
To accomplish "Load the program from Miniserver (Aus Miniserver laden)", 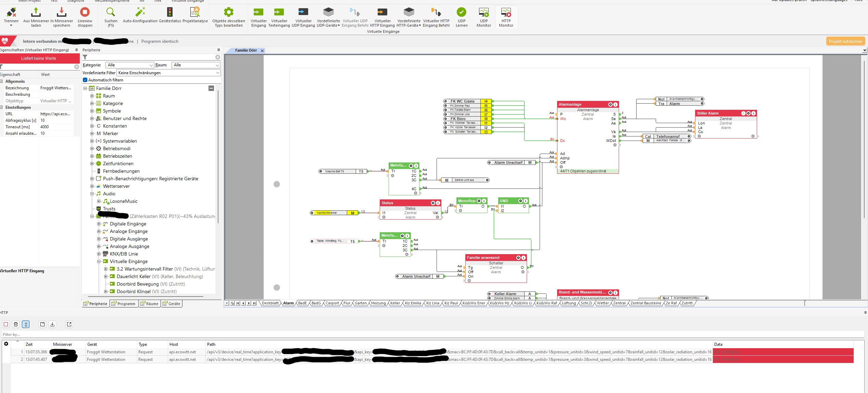I will [x=36, y=16].
